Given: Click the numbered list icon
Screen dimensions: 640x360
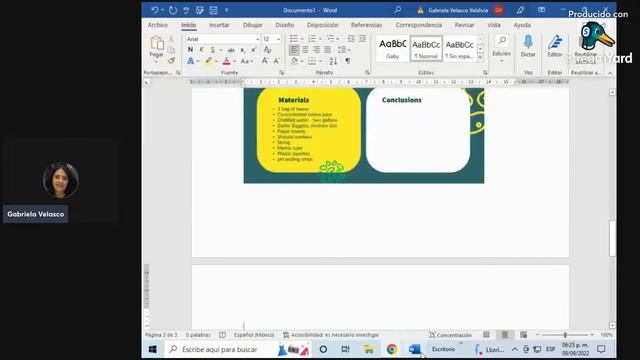Looking at the screenshot, I should click(312, 39).
